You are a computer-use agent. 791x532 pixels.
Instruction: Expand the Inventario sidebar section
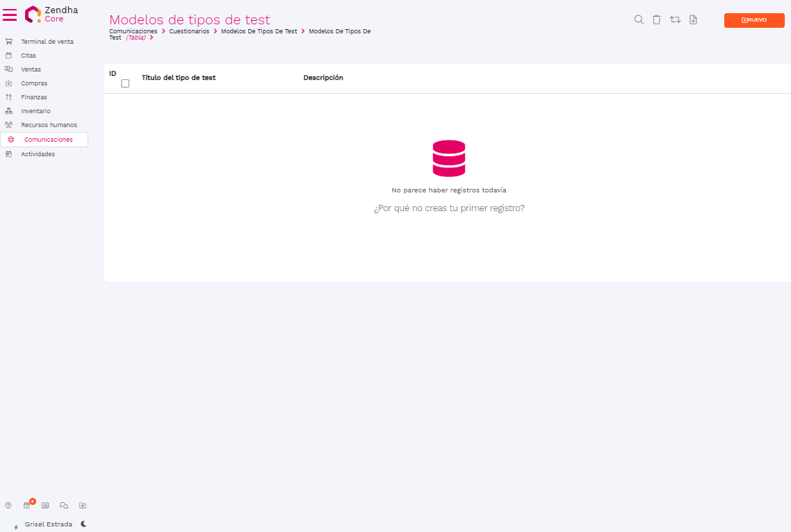click(35, 111)
